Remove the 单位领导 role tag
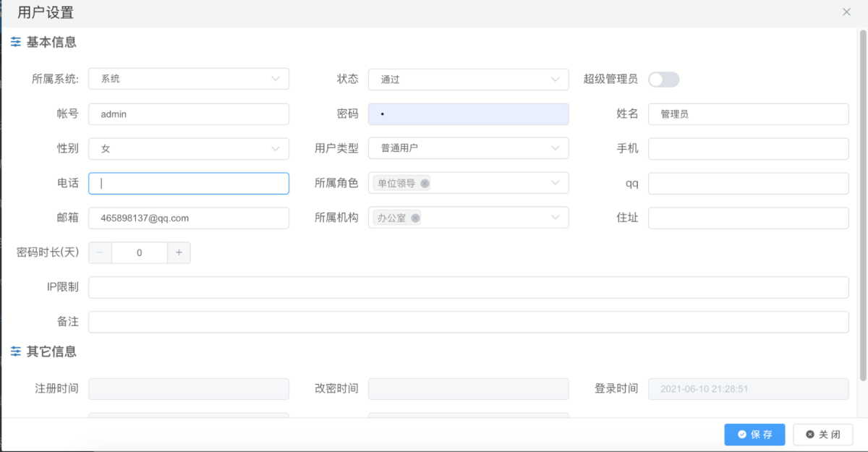Screen dimensions: 868x452 pyautogui.click(x=425, y=184)
